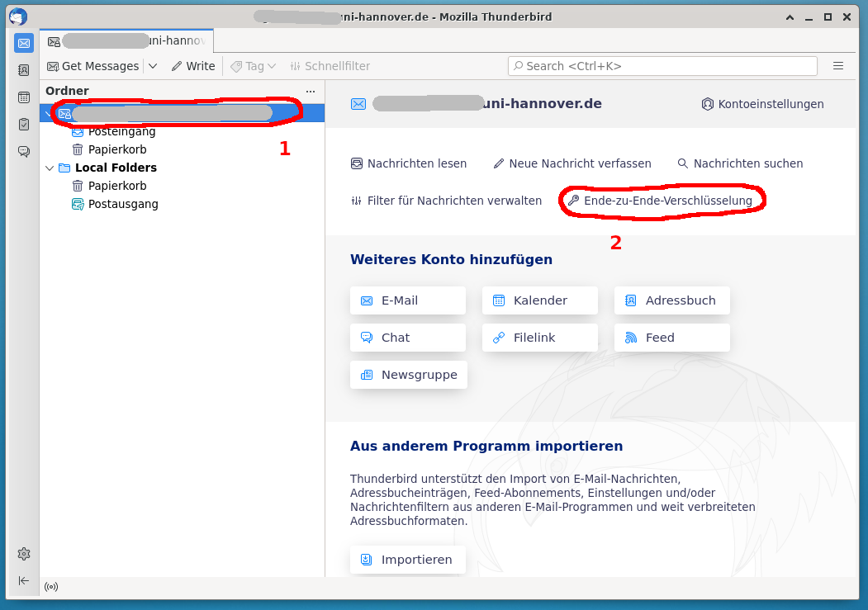Collapse the Local Folders tree
Screen dimensions: 868x610
(x=50, y=168)
